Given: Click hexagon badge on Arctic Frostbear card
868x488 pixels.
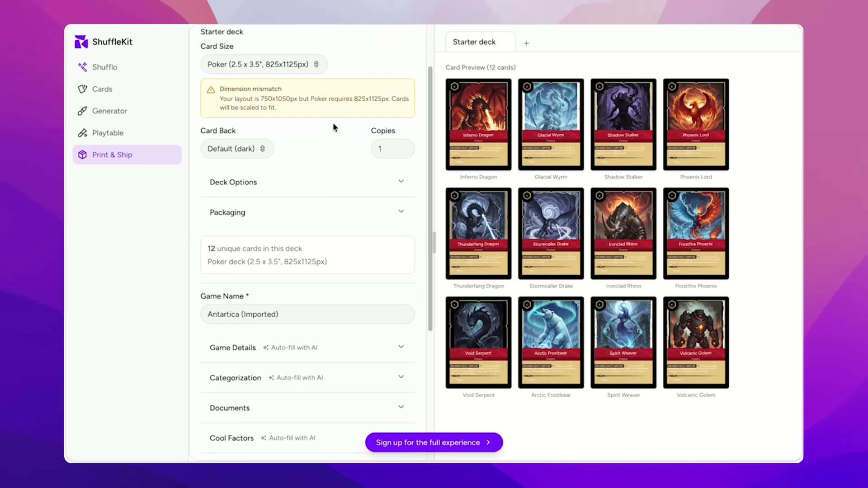Looking at the screenshot, I should pos(527,305).
